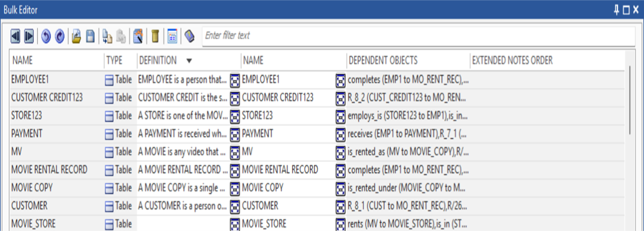Screen dimensions: 644x231
Task: Click the second NAME column header
Action: 253,60
